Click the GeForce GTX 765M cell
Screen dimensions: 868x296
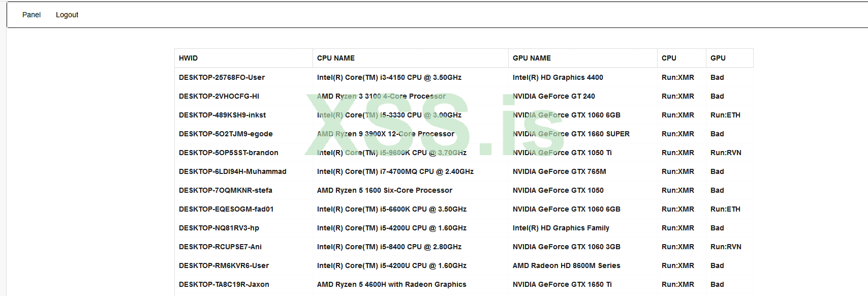pos(560,171)
